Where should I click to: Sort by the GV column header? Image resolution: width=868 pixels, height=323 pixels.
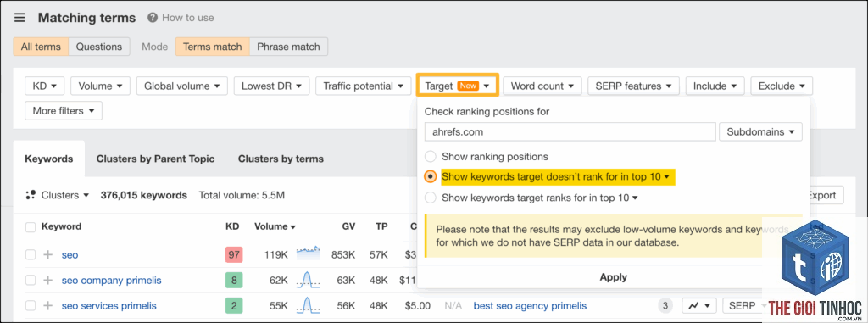coord(348,226)
